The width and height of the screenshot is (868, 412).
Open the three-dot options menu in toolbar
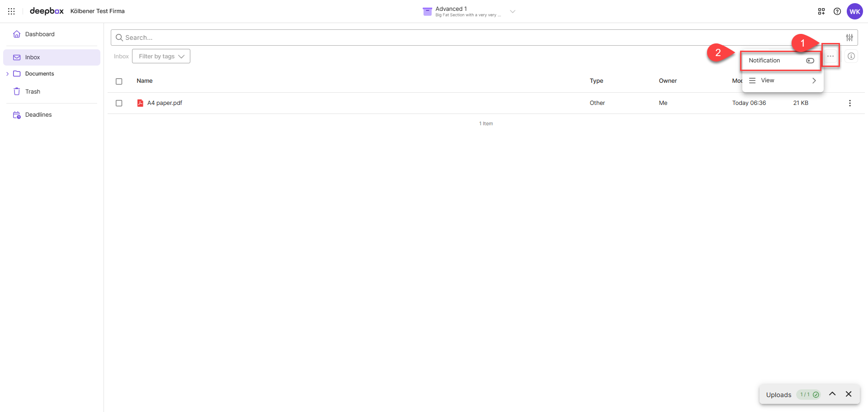click(x=830, y=56)
